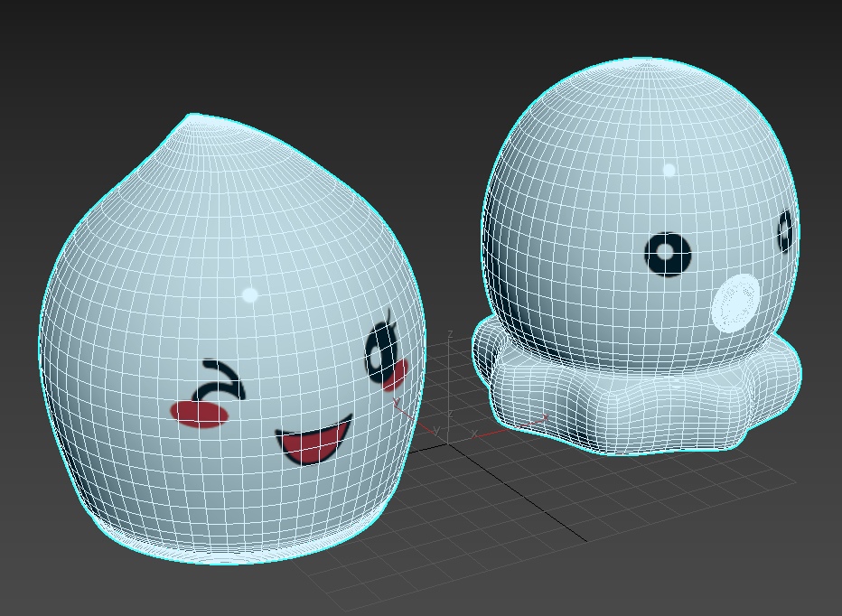This screenshot has height=616, width=842.
Task: Click the red smiling mouth on droplet model
Action: click(x=314, y=440)
